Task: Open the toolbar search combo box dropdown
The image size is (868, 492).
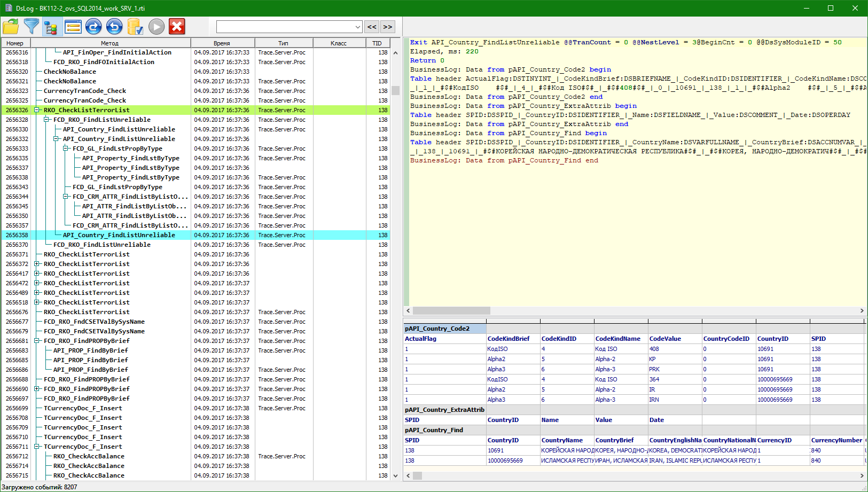Action: pos(357,27)
